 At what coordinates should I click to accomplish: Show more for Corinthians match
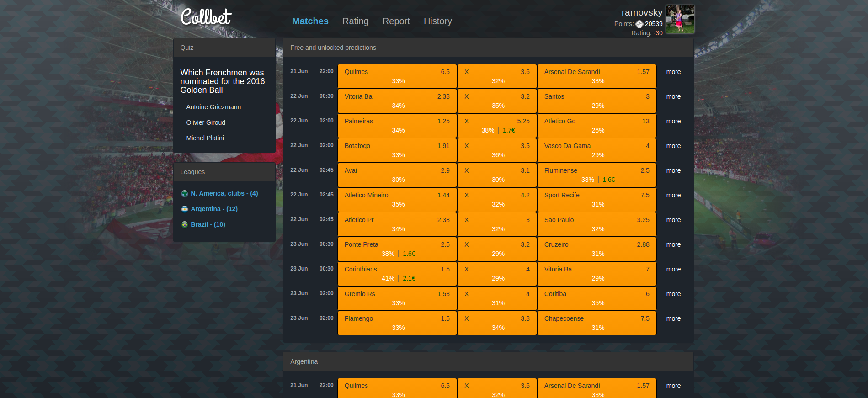point(673,270)
